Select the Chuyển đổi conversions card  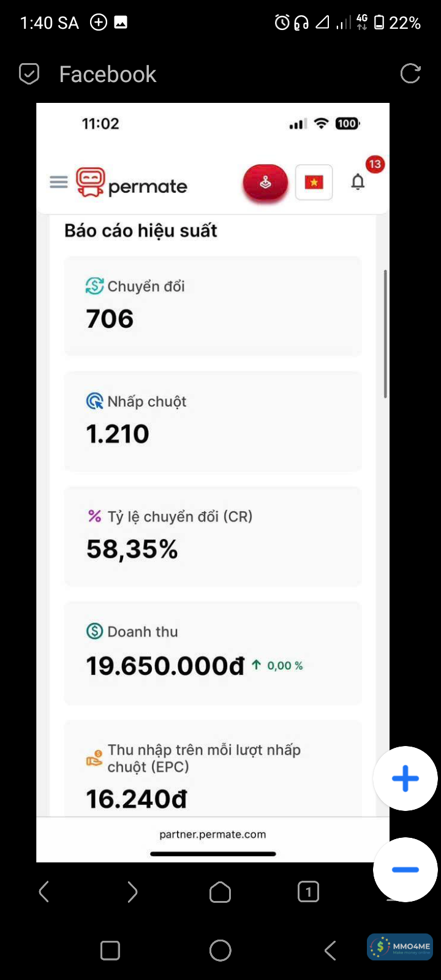pos(213,306)
